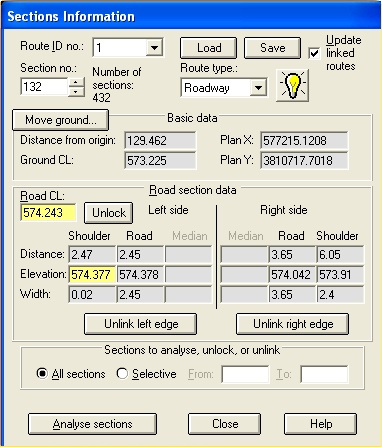Choose the Selective radio option

tap(122, 373)
